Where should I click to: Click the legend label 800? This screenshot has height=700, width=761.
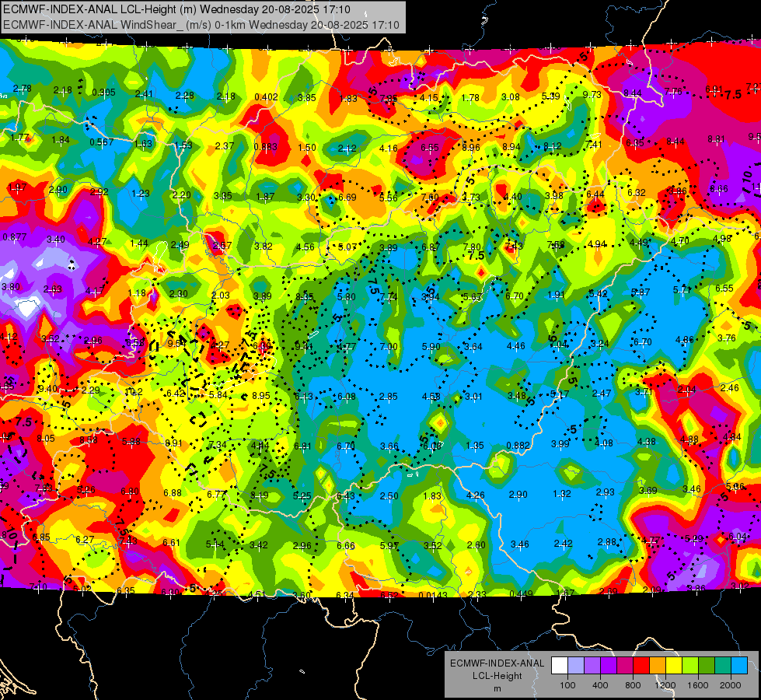click(x=633, y=685)
